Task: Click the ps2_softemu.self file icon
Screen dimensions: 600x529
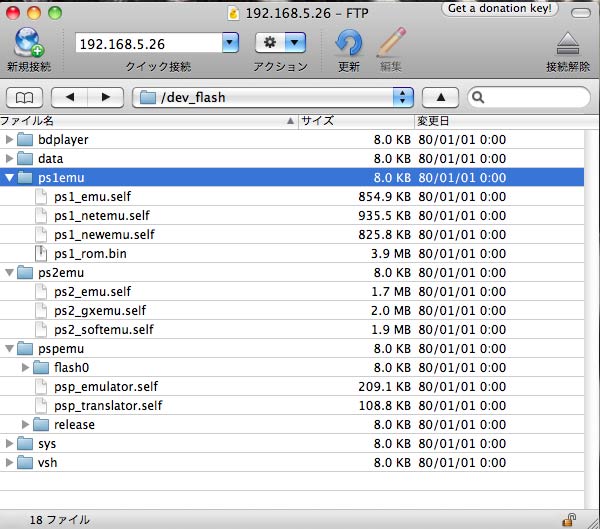Action: [41, 329]
